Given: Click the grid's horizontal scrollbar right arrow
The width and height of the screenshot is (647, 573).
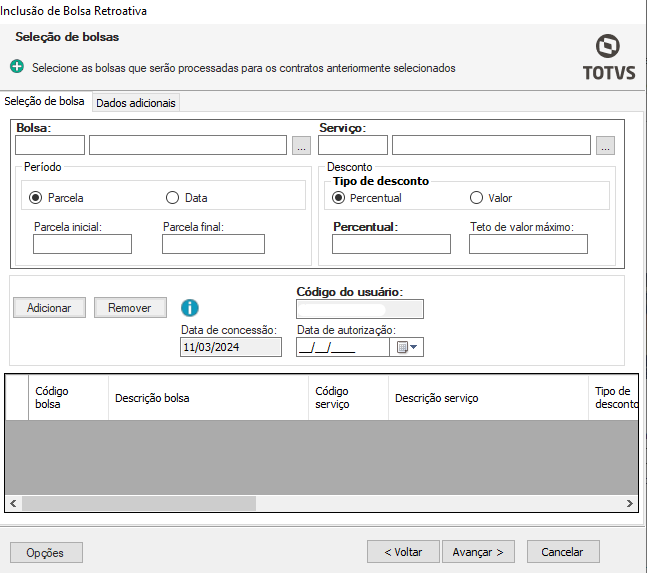Looking at the screenshot, I should [630, 503].
